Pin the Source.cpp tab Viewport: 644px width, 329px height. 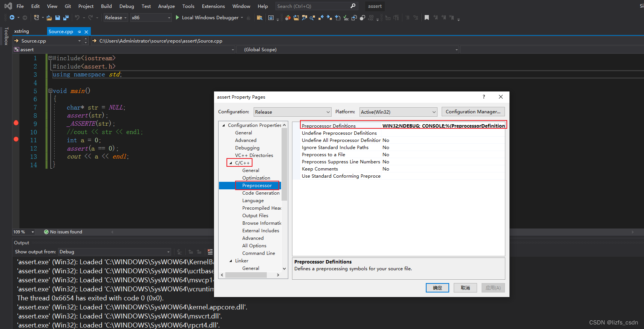pyautogui.click(x=79, y=32)
